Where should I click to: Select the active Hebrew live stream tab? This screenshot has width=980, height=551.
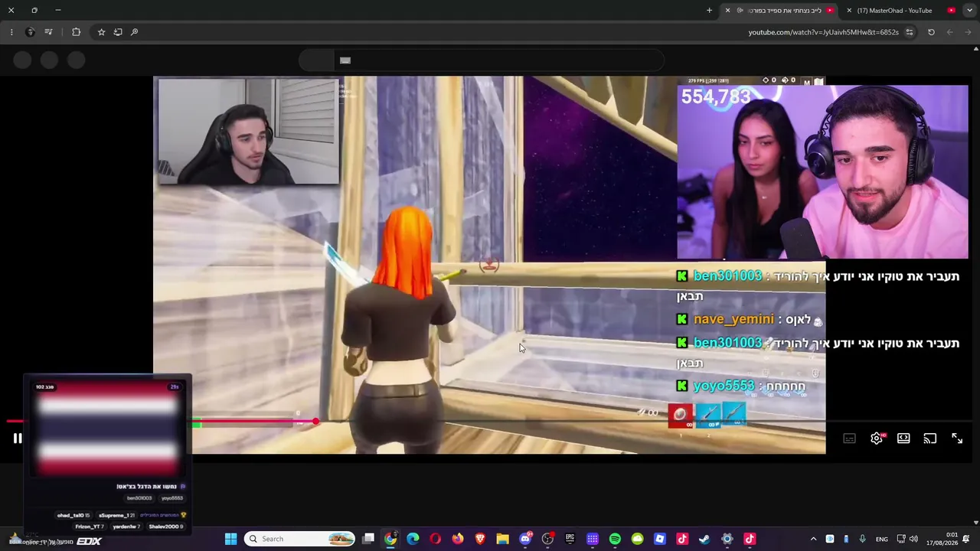pyautogui.click(x=779, y=11)
